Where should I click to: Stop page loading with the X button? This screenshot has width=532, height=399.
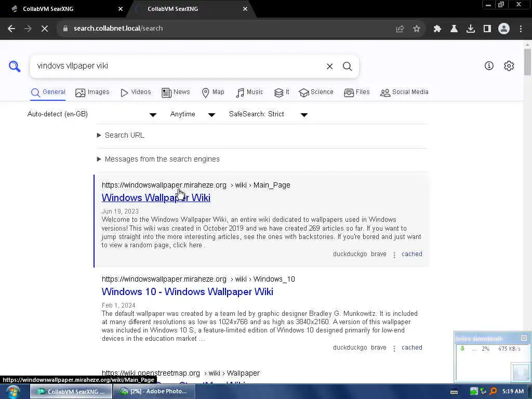[x=45, y=29]
